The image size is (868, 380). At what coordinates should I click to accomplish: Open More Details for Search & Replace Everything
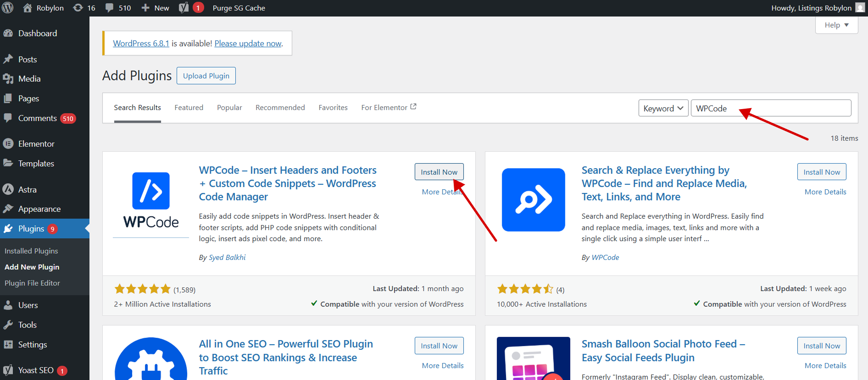click(825, 192)
